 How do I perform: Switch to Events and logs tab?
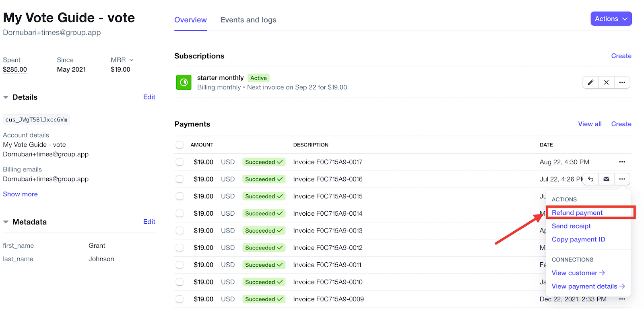point(248,20)
